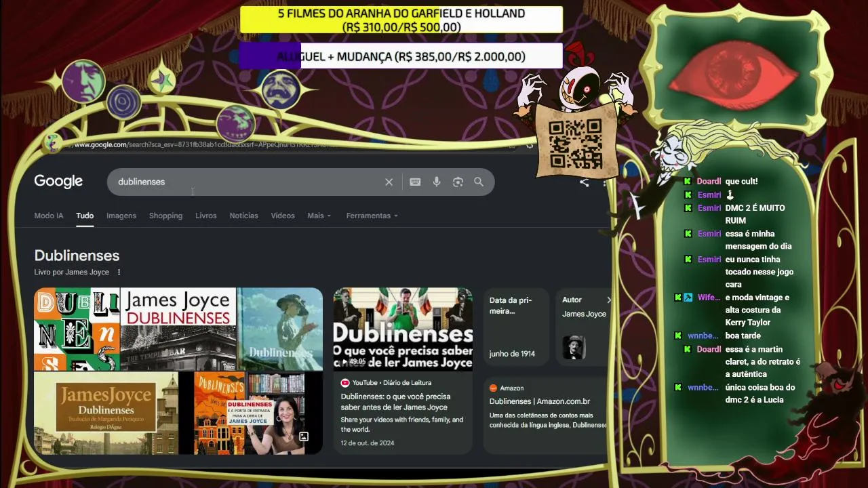Screen dimensions: 868x488
Task: Click the "5 FILMES DO ARANHA" goal bar
Action: 401,20
